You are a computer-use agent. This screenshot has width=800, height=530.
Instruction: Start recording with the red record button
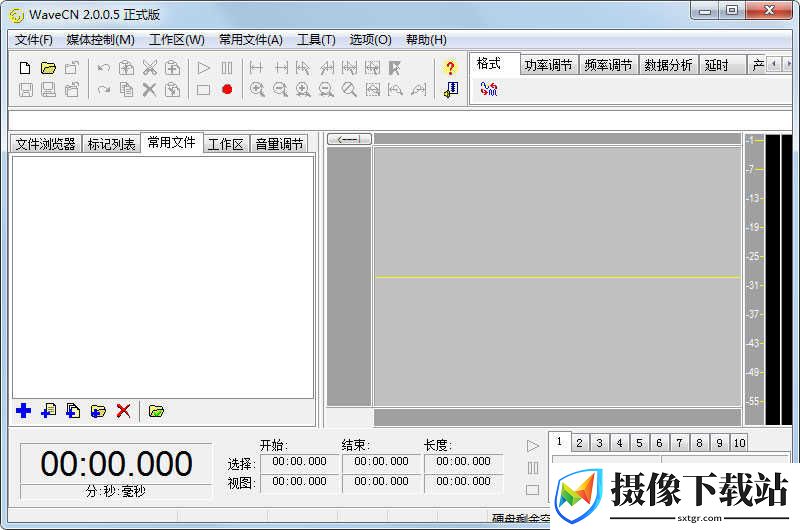click(227, 90)
